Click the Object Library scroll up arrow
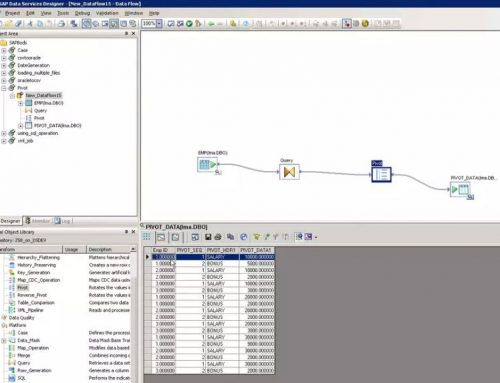This screenshot has height=383, width=500. coord(133,250)
